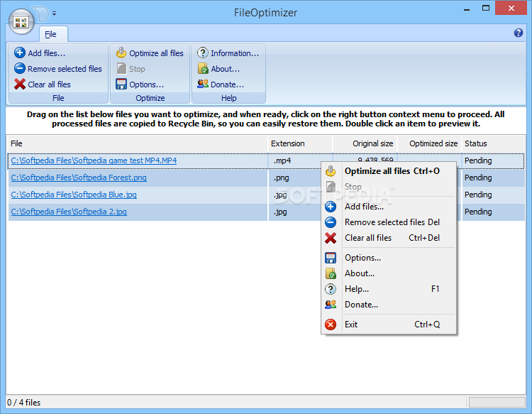Choose 'Add files...' in the context menu
This screenshot has height=414, width=532.
pyautogui.click(x=389, y=207)
